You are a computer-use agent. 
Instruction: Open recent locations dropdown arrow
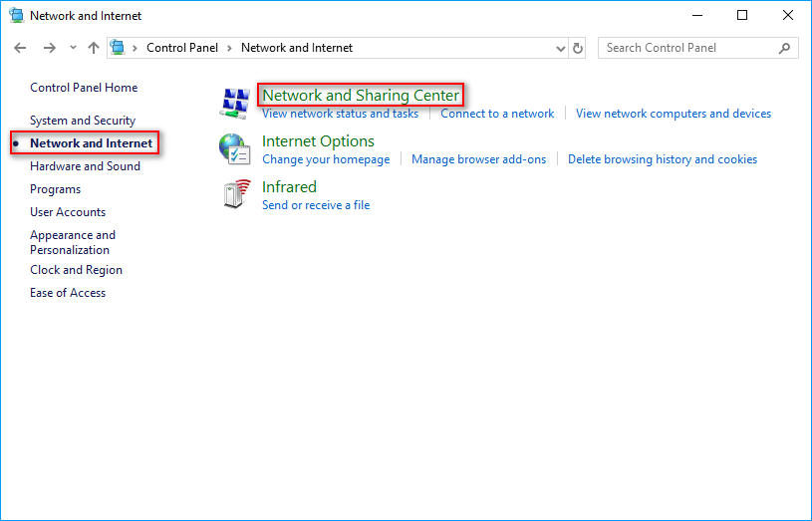73,48
